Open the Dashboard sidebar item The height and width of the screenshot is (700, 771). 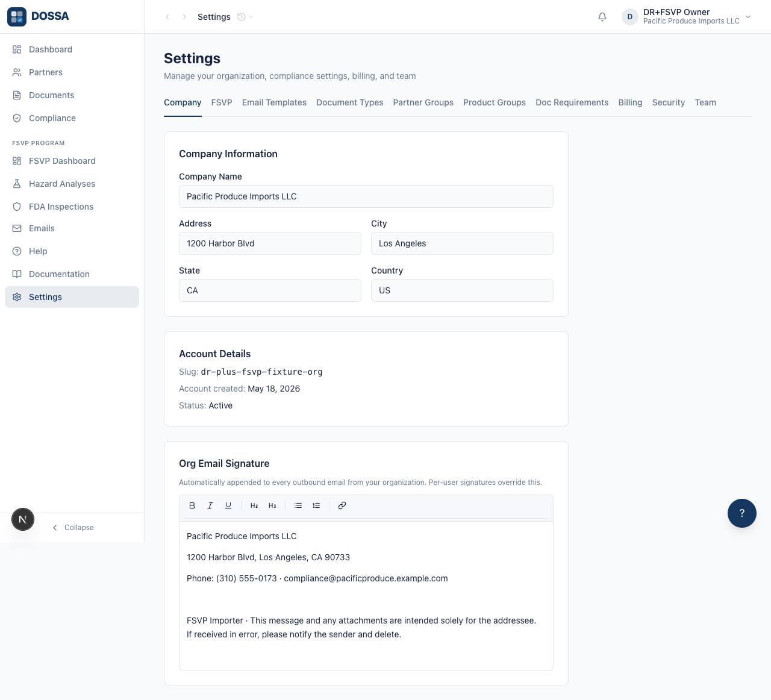(x=72, y=49)
